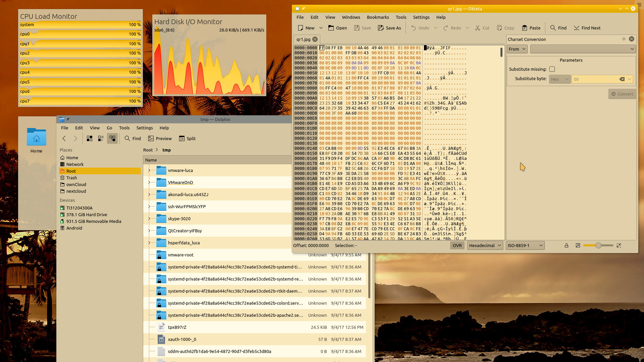The height and width of the screenshot is (362, 644).
Task: Open the Undo history dropdown arrow
Action: coord(436,28)
